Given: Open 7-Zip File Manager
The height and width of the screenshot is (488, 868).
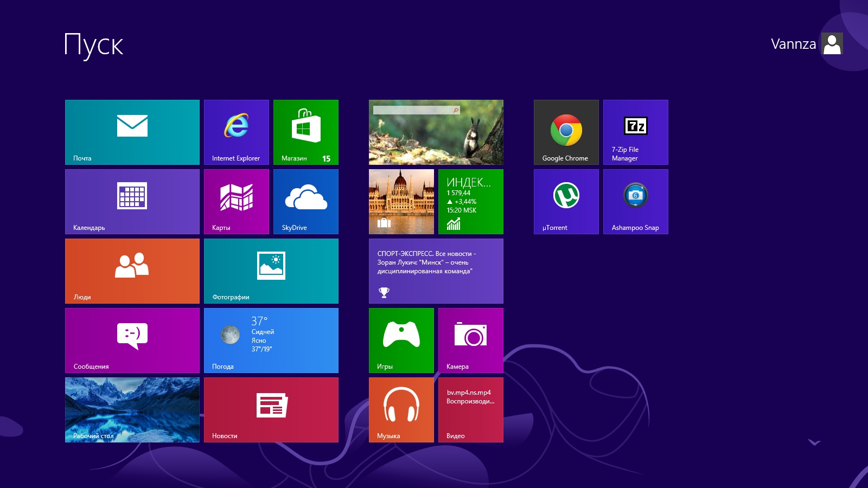Looking at the screenshot, I should pos(635,132).
